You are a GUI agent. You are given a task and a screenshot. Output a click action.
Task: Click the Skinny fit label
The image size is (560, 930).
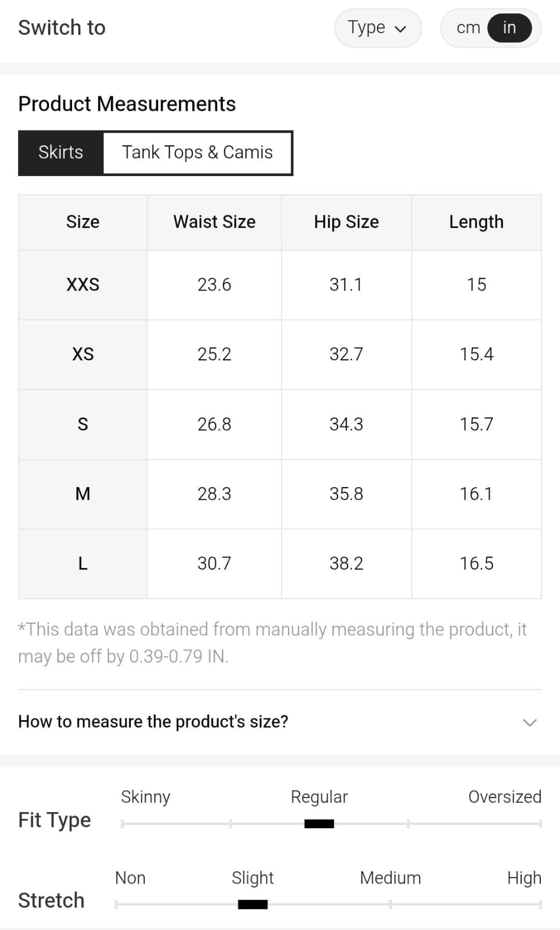point(145,797)
